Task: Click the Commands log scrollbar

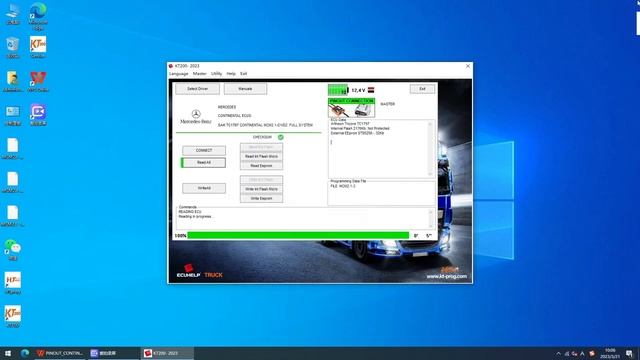Action: (x=430, y=219)
